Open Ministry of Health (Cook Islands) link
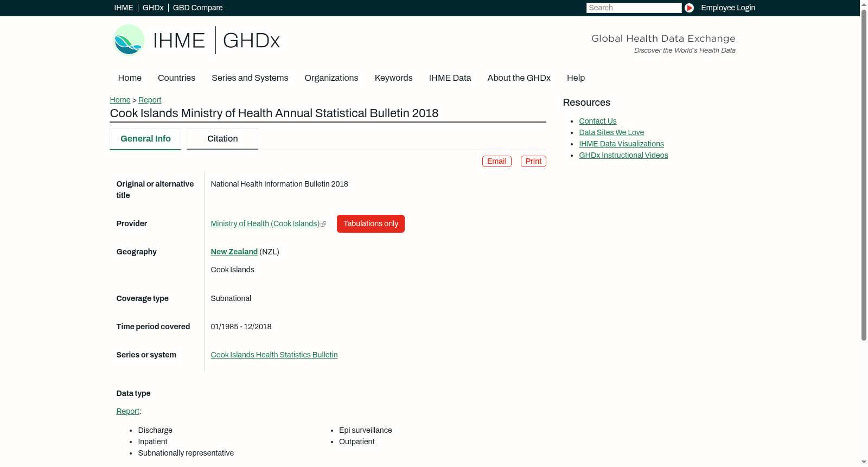The width and height of the screenshot is (868, 467). [265, 223]
